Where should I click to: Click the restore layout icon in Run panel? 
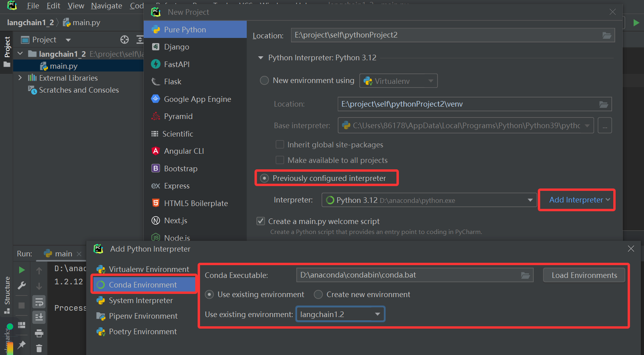click(22, 325)
